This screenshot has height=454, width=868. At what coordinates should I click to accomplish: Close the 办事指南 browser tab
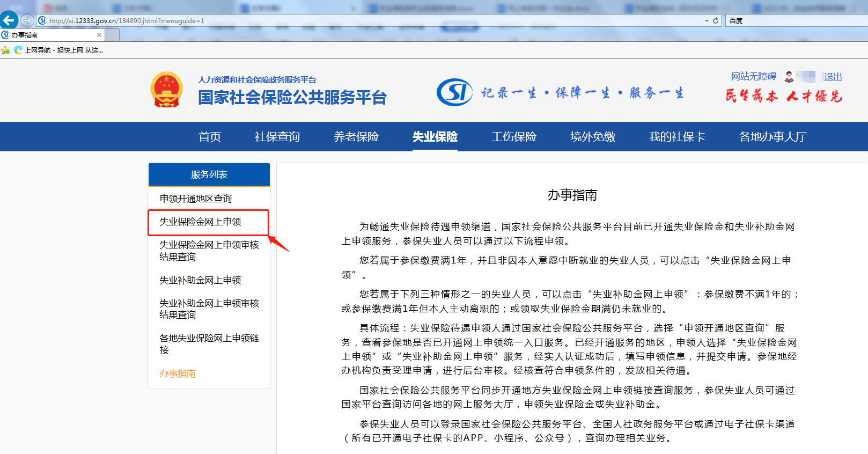click(99, 35)
